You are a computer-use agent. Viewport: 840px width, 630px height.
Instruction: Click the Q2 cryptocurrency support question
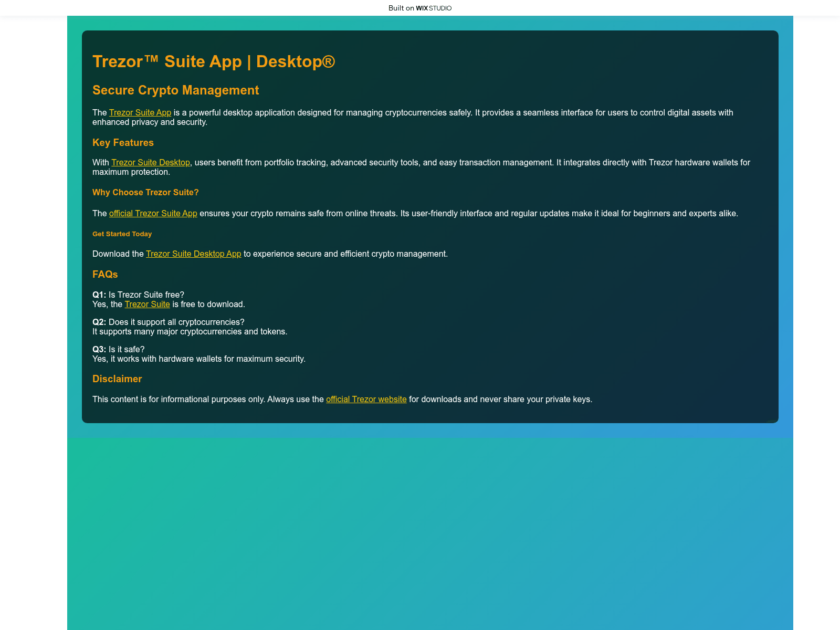pos(168,322)
